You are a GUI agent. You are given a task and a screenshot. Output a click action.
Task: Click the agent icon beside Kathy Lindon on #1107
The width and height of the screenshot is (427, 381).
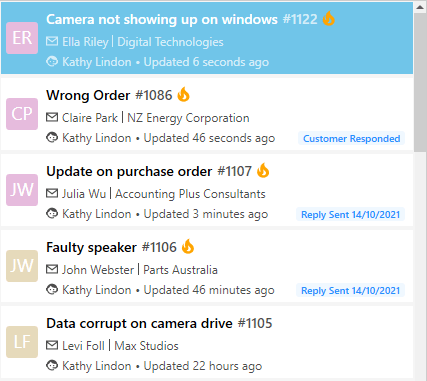click(52, 213)
